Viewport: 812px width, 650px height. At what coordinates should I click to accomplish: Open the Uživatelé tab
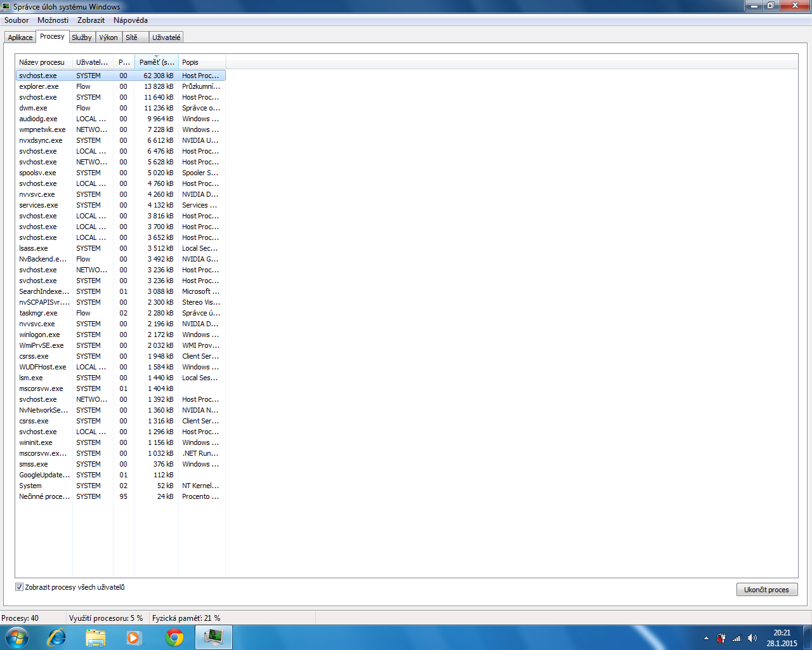[x=166, y=37]
